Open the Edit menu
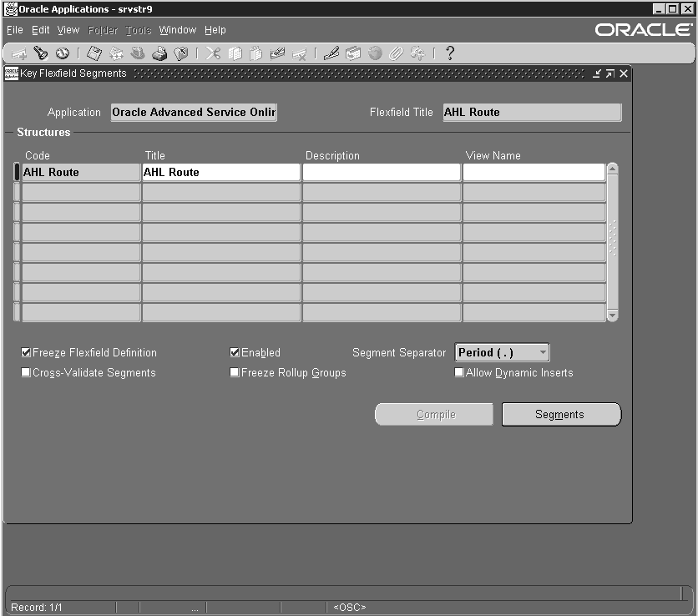The height and width of the screenshot is (616, 698). click(41, 30)
